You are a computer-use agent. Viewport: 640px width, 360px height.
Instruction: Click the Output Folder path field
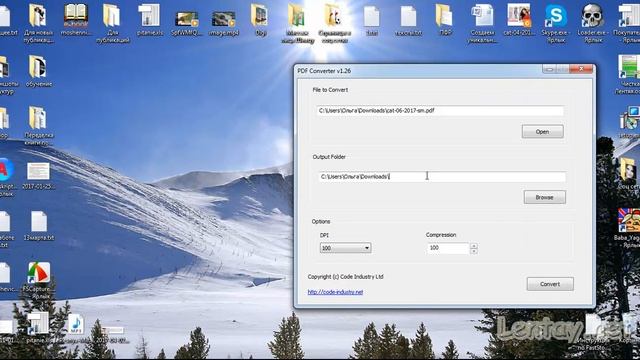click(442, 177)
